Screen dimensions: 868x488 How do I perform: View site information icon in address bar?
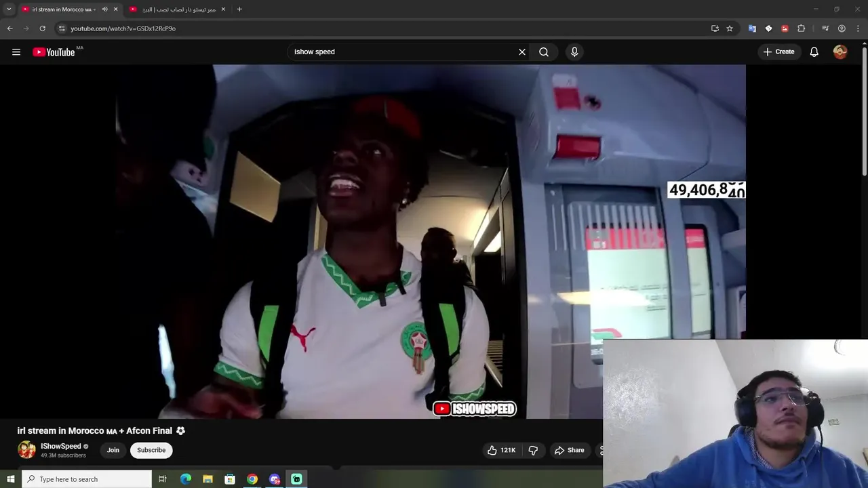click(62, 28)
